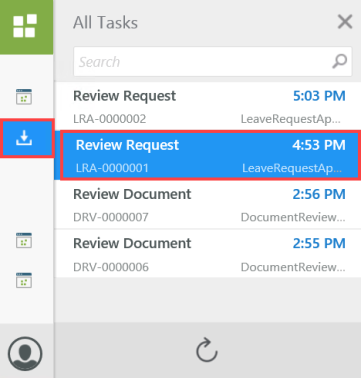Open the Review Document task received at 2:56 PM

207,205
